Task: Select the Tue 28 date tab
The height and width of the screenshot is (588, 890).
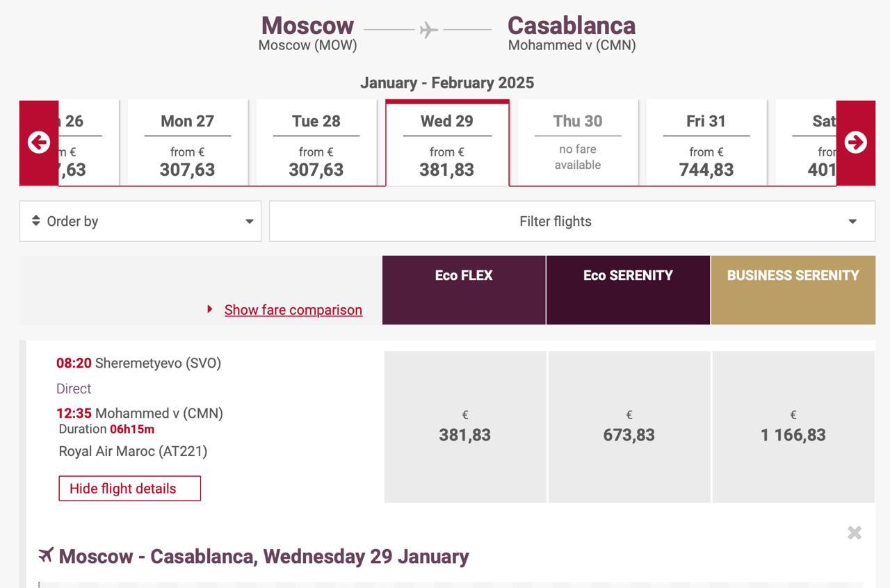Action: 316,143
